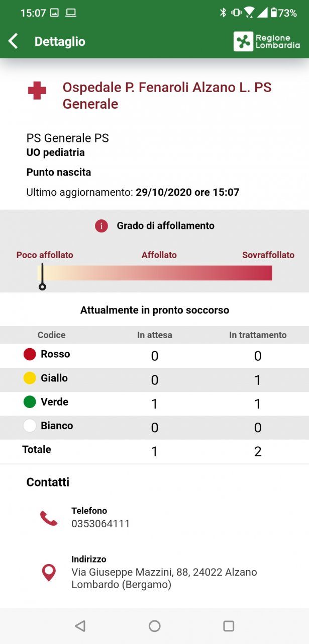Call phone number 0353064111
The width and height of the screenshot is (309, 644).
[100, 524]
